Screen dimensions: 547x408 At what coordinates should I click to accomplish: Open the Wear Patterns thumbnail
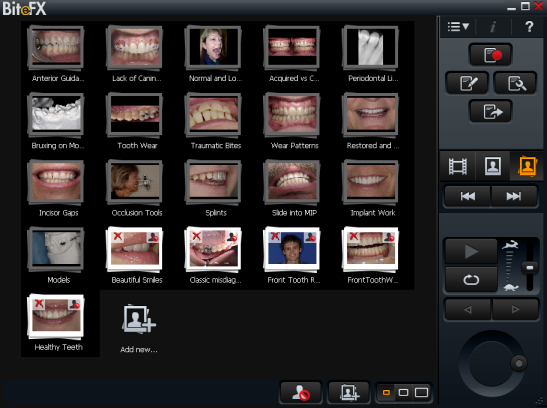[292, 114]
